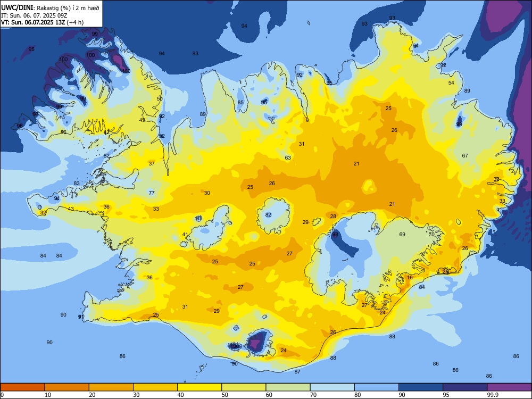
Task: Click the 77 value in western Iceland
Action: point(152,193)
